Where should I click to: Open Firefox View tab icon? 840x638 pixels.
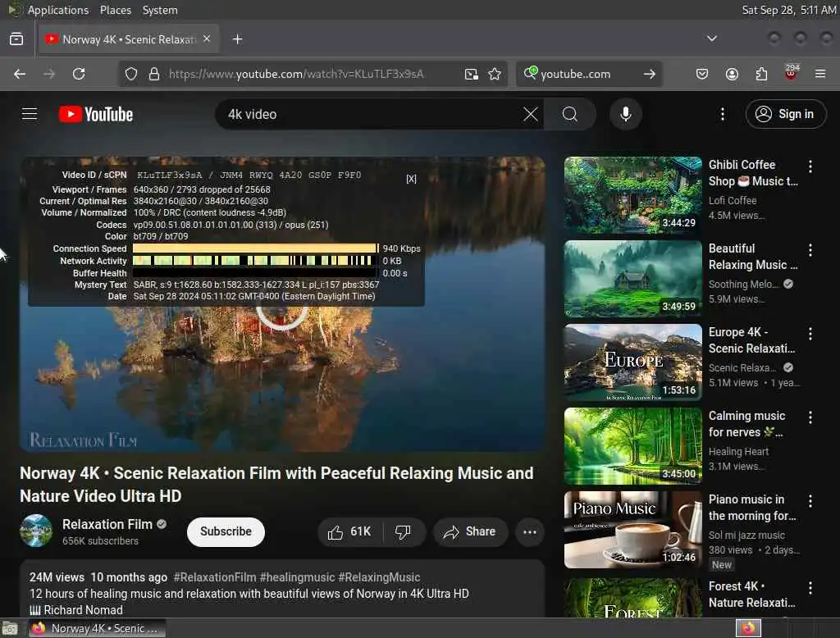coord(16,39)
